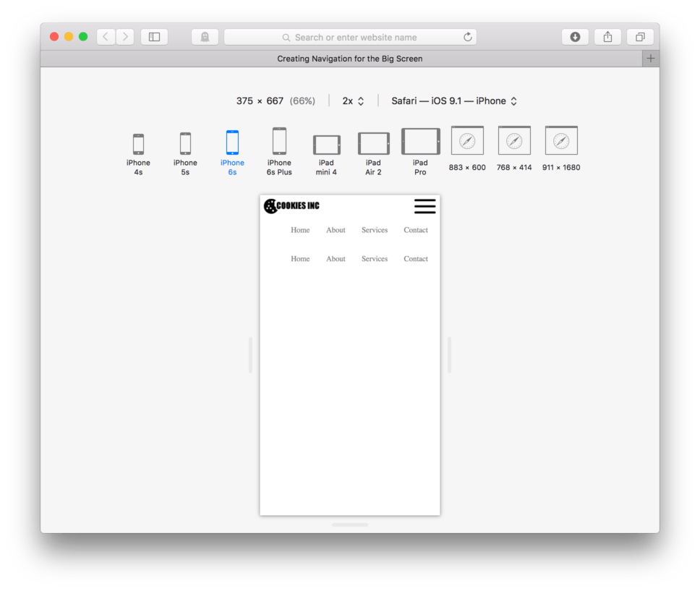Select the iPhone 6s device preset
Image resolution: width=700 pixels, height=591 pixels.
[232, 153]
